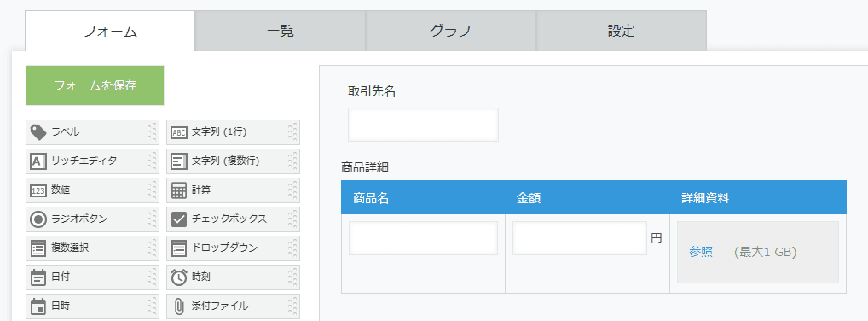Screen dimensions: 868x321
Task: Click drag handle on 複数選択 item
Action: coord(153,248)
